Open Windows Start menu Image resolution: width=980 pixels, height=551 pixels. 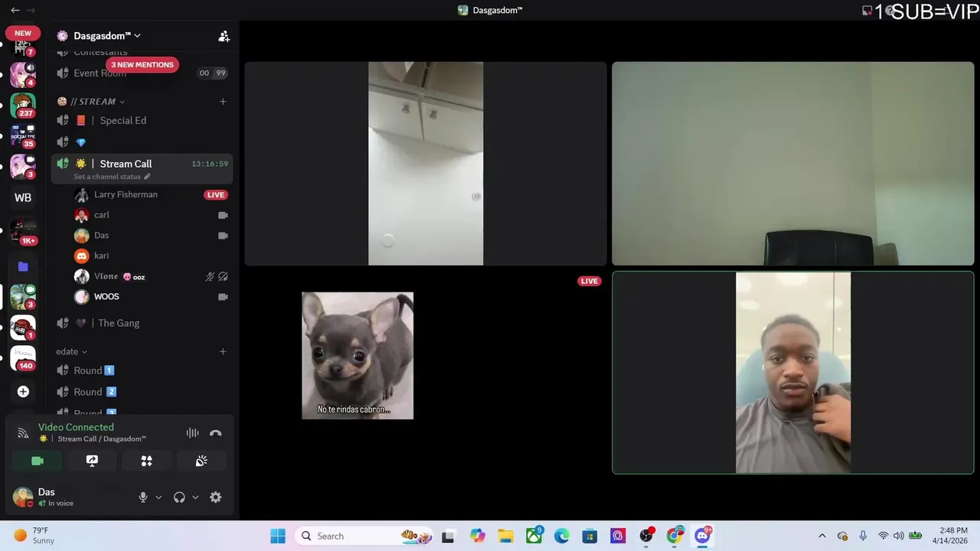point(278,536)
